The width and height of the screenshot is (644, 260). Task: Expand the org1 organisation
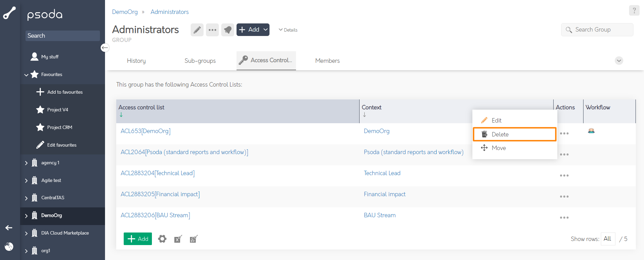[x=26, y=251]
